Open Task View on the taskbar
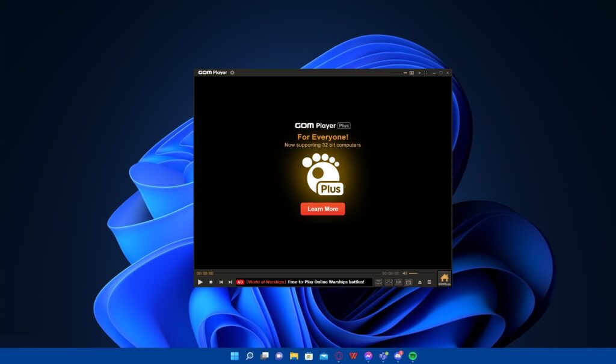The width and height of the screenshot is (616, 364). pyautogui.click(x=265, y=356)
